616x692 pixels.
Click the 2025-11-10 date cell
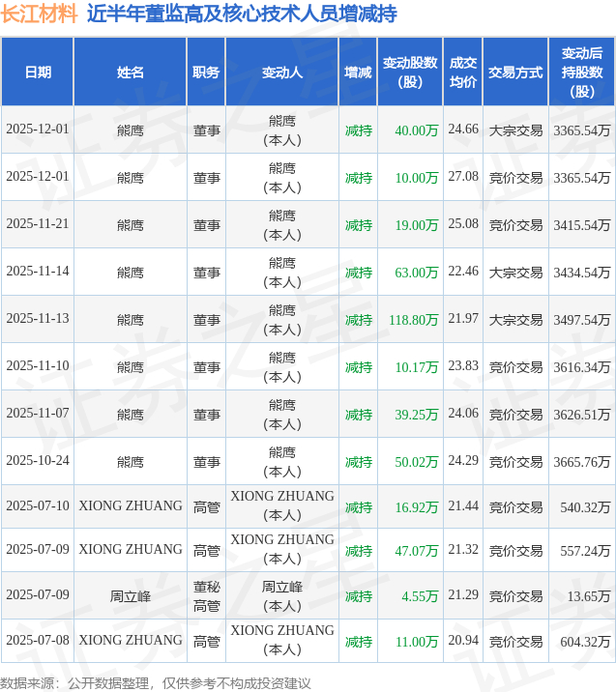tap(38, 365)
